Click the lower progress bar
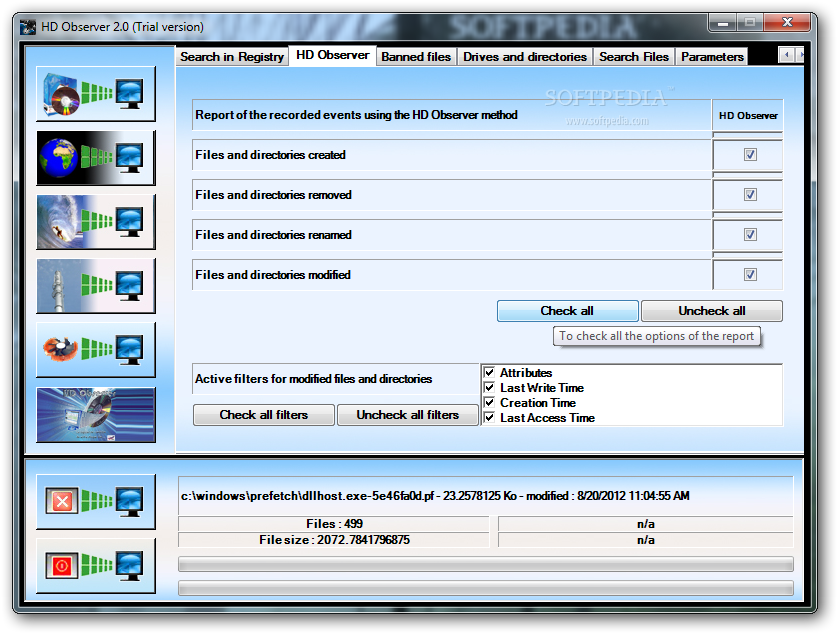Screen dimensions: 838x634 click(x=486, y=588)
